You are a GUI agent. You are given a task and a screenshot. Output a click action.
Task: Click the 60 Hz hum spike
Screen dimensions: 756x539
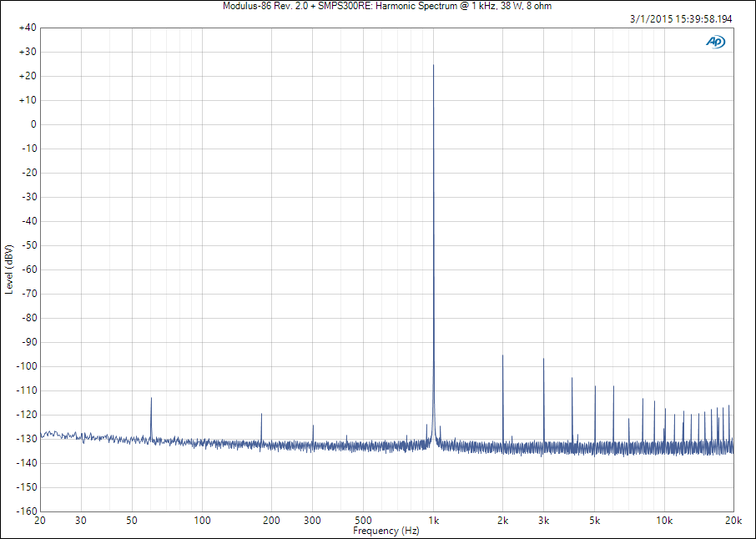pyautogui.click(x=151, y=398)
